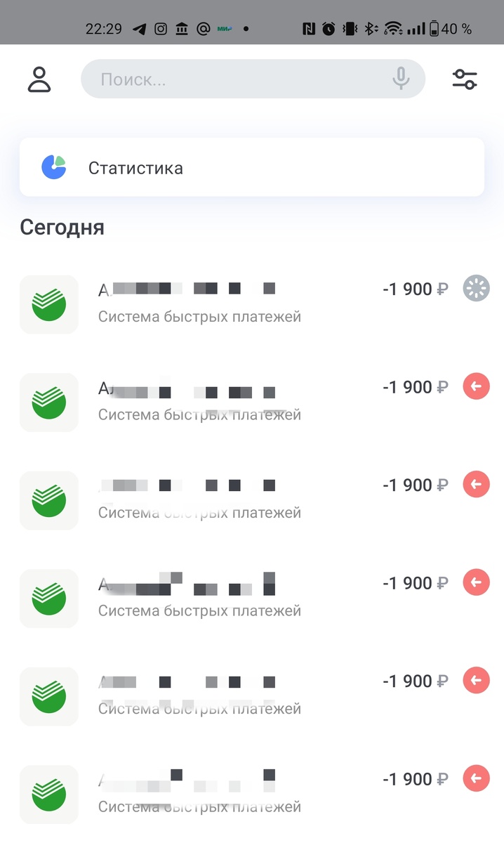Tap the red arrow icon on second payment
504x843 pixels.
(x=477, y=386)
